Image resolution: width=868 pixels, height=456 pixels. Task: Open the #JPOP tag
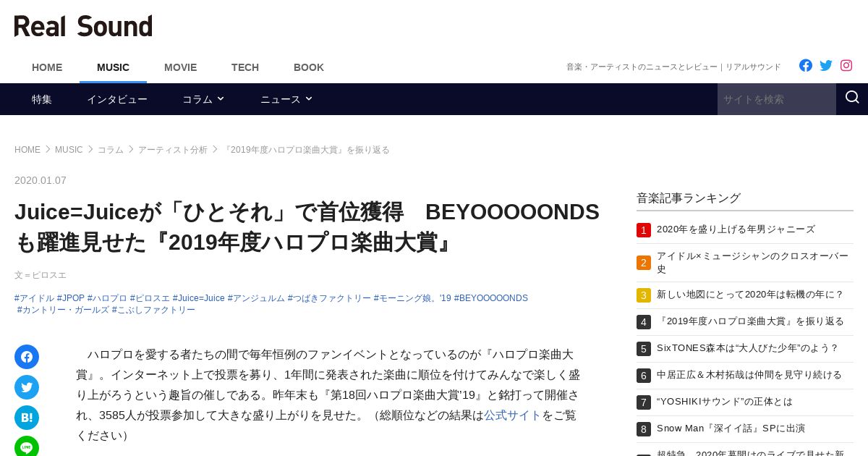click(x=71, y=298)
